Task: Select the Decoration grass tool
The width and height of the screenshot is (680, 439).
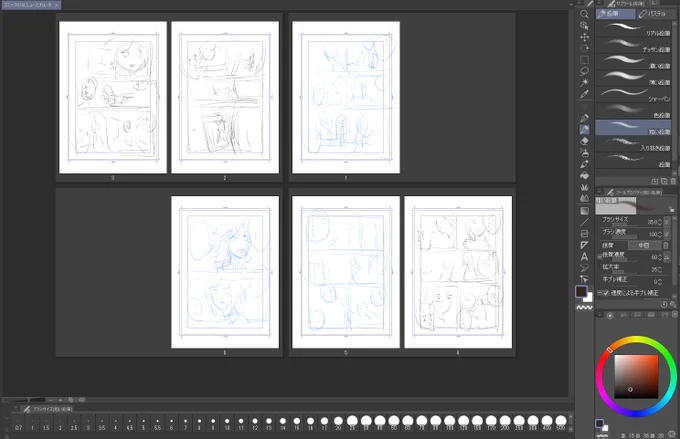Action: tap(584, 187)
